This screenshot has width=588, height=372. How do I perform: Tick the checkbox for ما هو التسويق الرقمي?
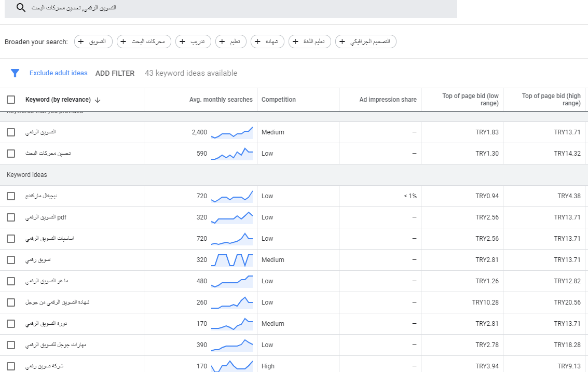point(11,281)
